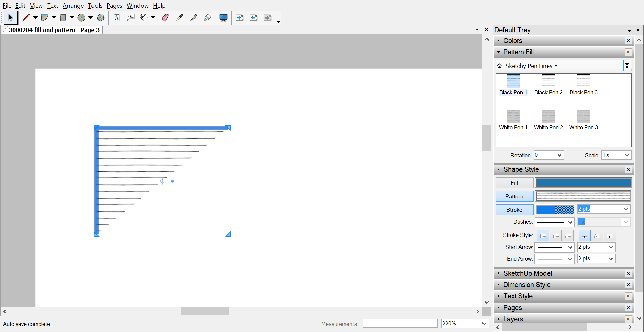Activate the Eraser tool
The image size is (644, 332).
click(x=165, y=17)
